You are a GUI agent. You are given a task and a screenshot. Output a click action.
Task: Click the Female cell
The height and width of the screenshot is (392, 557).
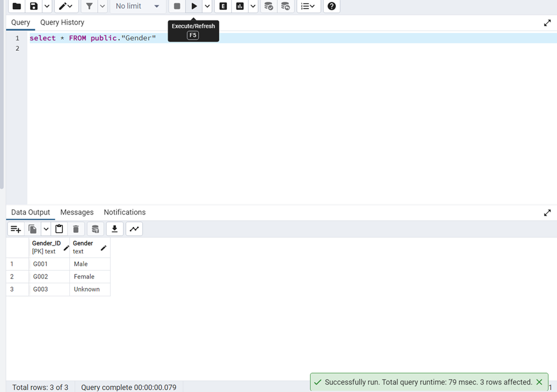[90, 277]
